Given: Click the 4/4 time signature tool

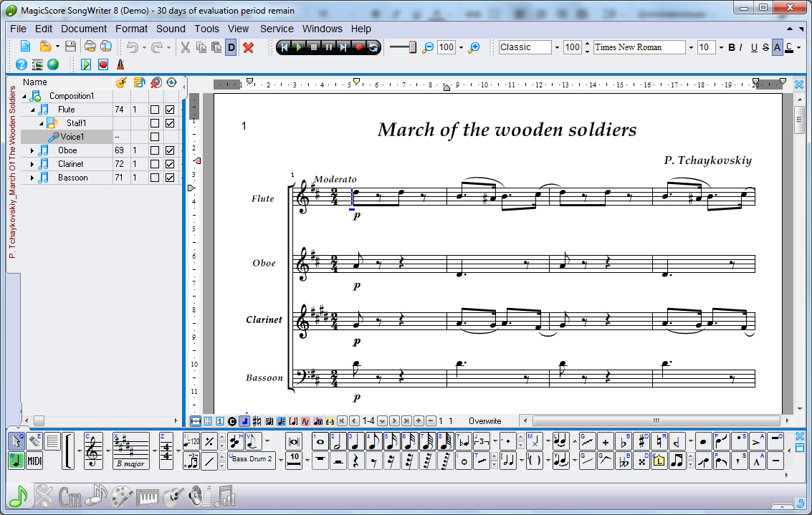Looking at the screenshot, I should 166,451.
